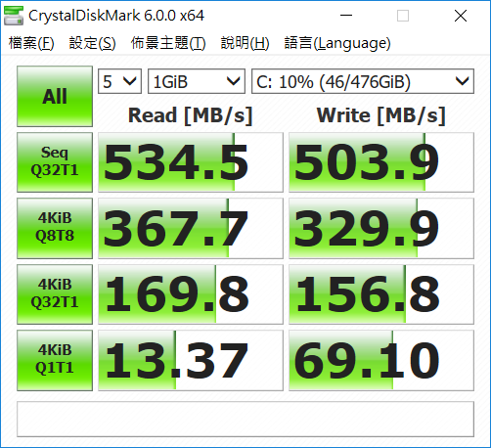Click the Seq write result 503.9
The image size is (491, 448).
(381, 162)
